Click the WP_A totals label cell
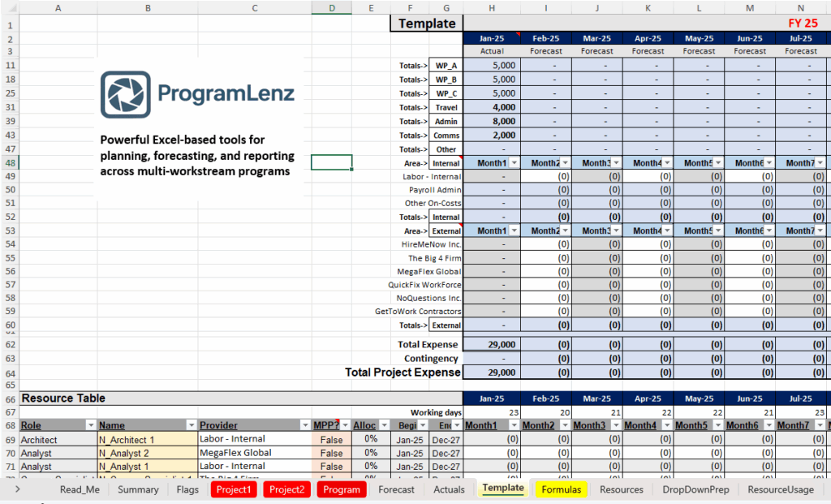831x504 pixels. point(446,65)
